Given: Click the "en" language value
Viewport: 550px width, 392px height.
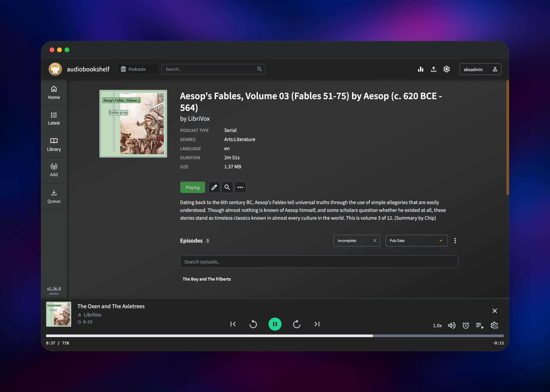Looking at the screenshot, I should pos(227,149).
